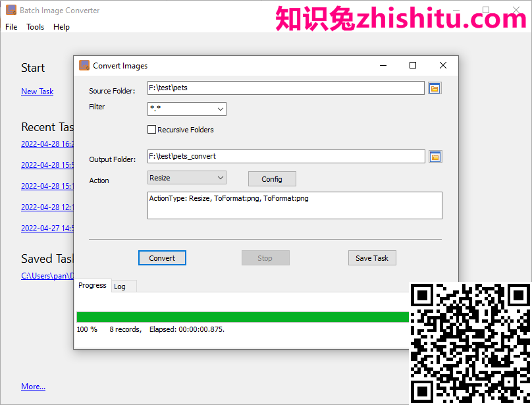
Task: Click the green conversion progress bar
Action: 242,317
